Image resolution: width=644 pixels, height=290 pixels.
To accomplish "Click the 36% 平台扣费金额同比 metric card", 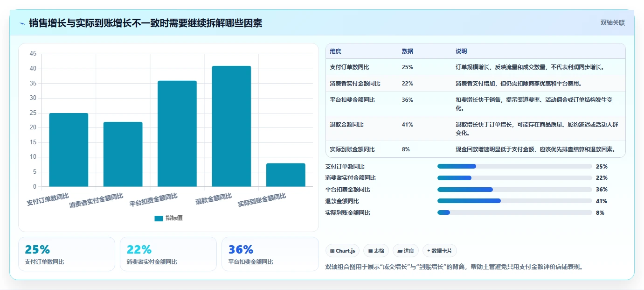I will click(270, 254).
